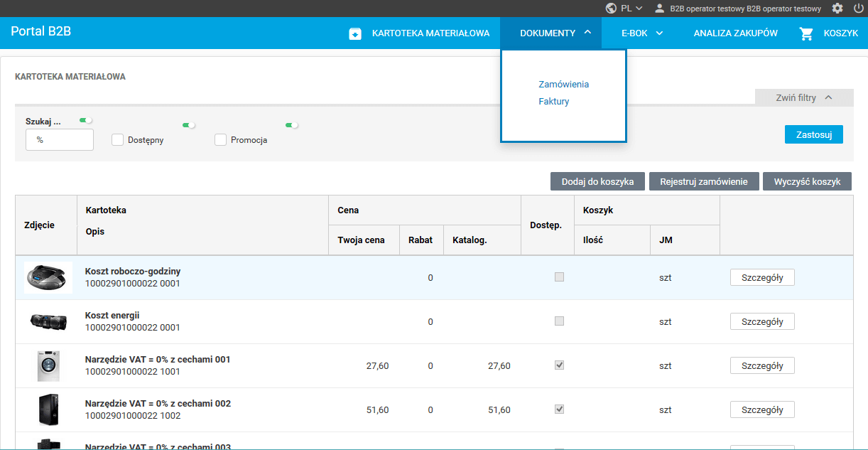Viewport: 868px width, 450px height.
Task: Click Narzędzie VAT = 0% z cechami 002
Action: point(158,404)
